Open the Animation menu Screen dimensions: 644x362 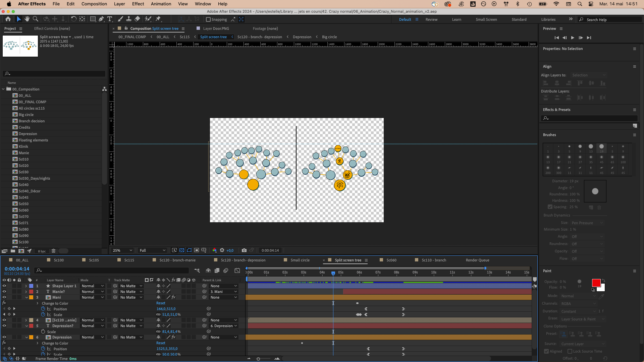tap(161, 4)
